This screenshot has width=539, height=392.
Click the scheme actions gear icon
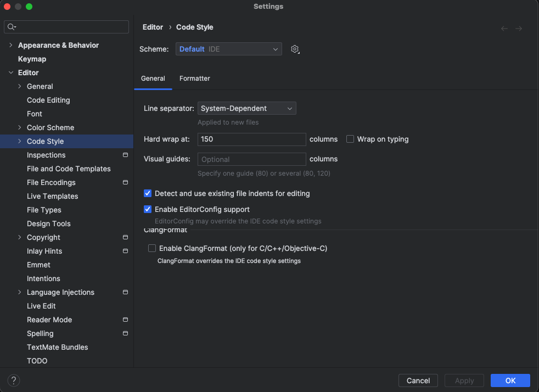click(295, 49)
